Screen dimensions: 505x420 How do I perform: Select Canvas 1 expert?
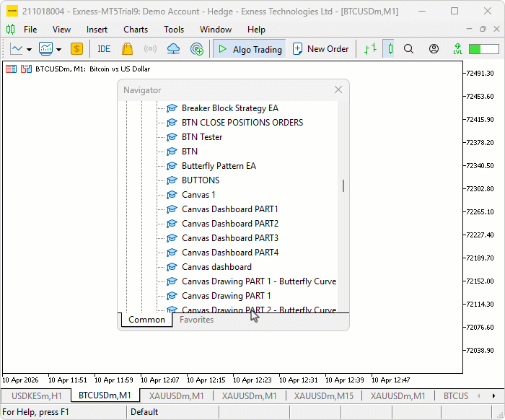[198, 195]
